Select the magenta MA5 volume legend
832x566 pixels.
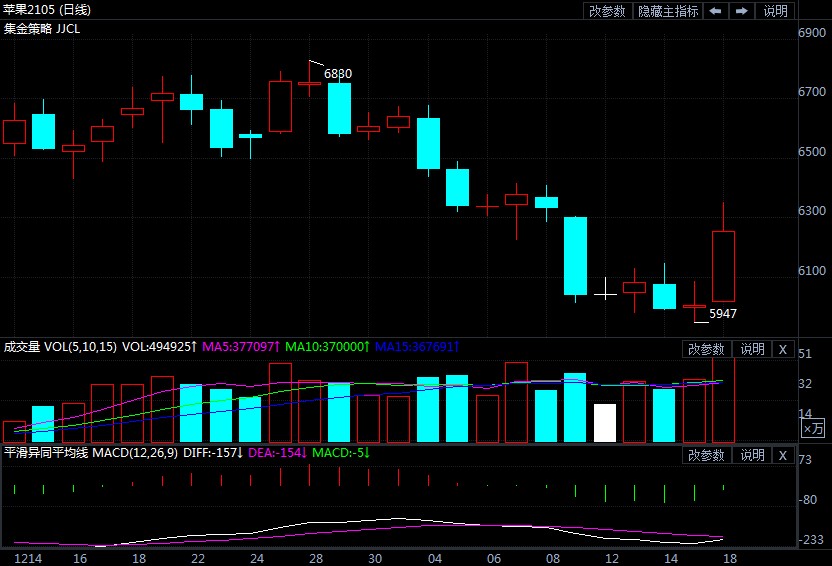pyautogui.click(x=241, y=348)
